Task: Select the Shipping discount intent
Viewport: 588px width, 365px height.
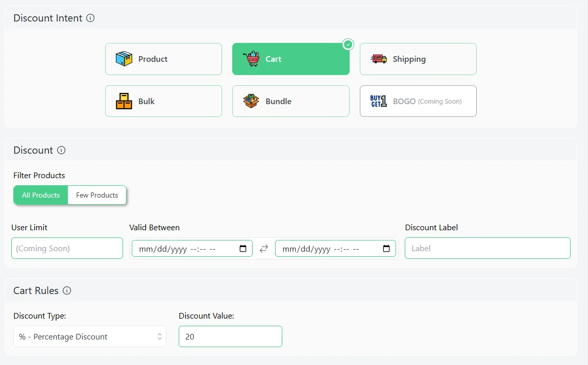Action: click(418, 59)
